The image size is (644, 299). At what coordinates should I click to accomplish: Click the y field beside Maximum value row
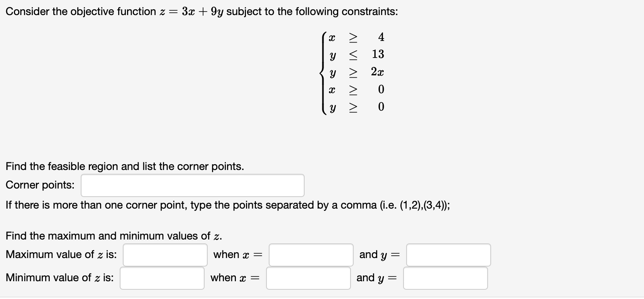pos(448,255)
